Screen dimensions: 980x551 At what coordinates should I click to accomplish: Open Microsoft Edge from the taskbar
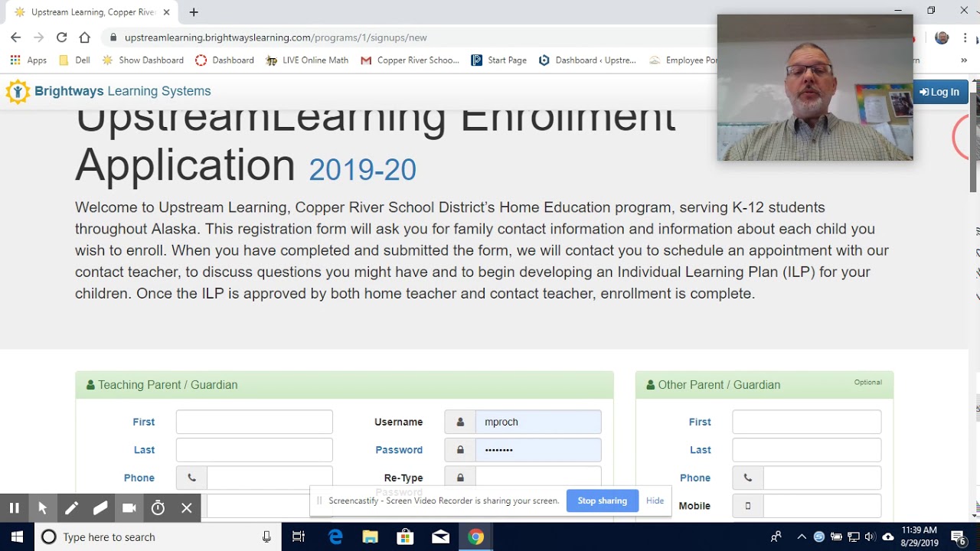(335, 537)
